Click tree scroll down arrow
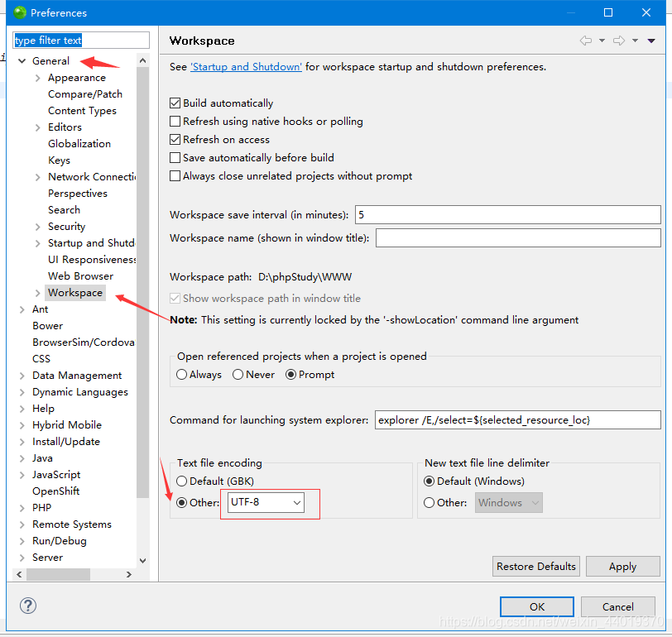 pyautogui.click(x=142, y=560)
